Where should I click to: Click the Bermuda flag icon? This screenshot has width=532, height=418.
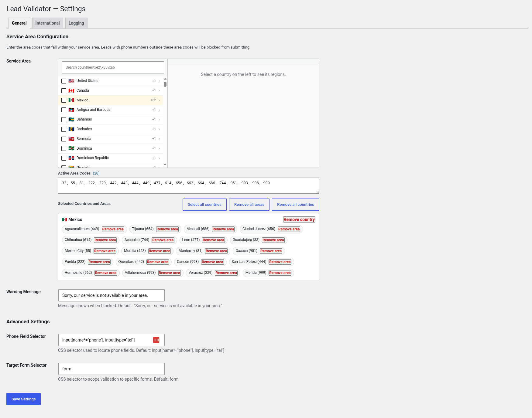tap(71, 139)
